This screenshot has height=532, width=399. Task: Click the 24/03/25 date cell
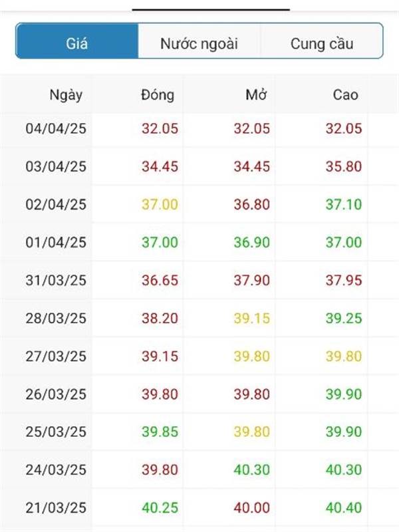tap(56, 470)
